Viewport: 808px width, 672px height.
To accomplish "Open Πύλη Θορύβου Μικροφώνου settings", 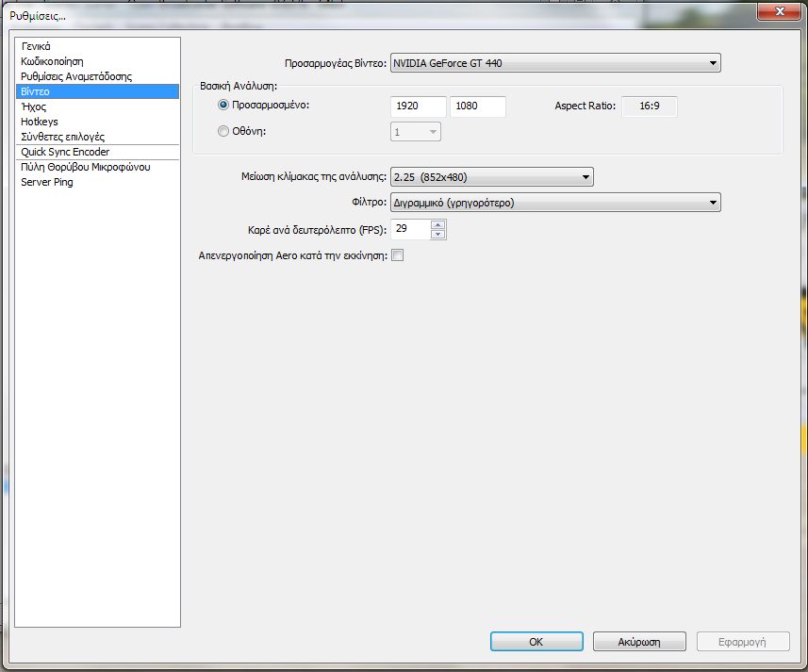I will (x=97, y=167).
